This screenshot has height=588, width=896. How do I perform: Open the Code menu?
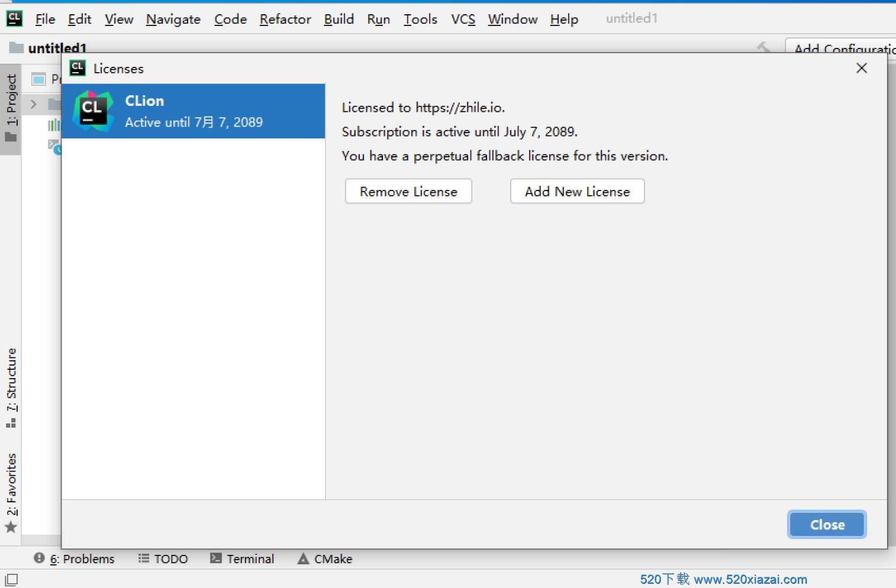230,19
